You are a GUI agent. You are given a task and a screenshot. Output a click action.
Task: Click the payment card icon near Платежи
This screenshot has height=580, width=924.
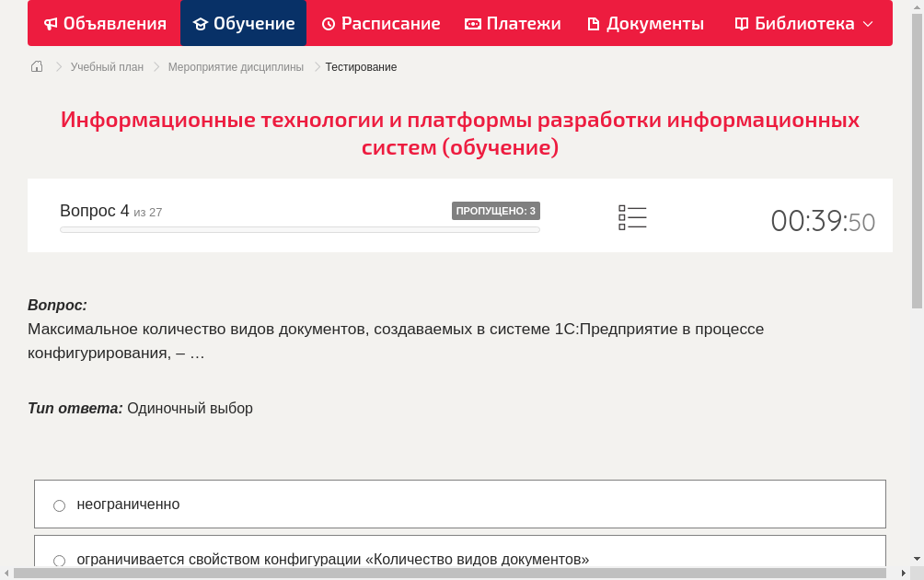tap(473, 23)
